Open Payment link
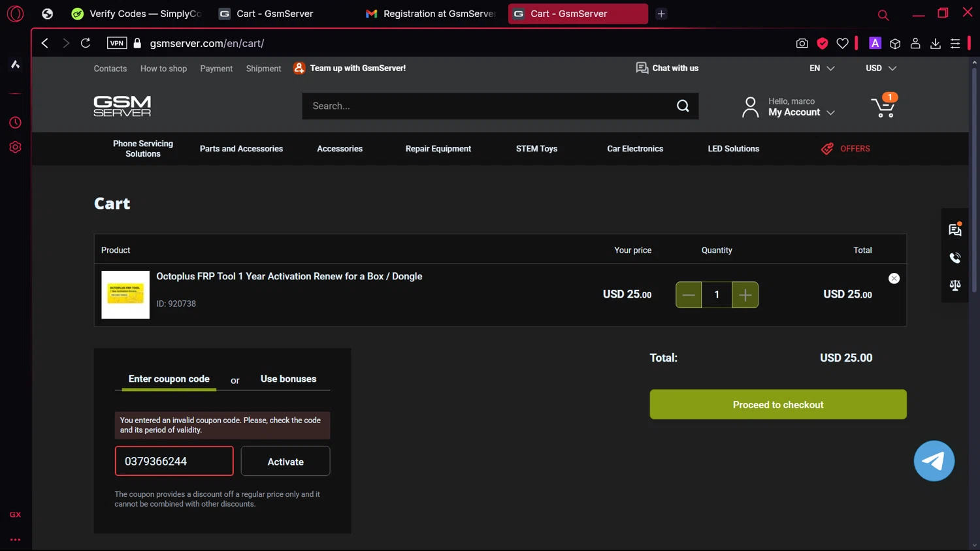Viewport: 980px width, 551px height. point(216,69)
